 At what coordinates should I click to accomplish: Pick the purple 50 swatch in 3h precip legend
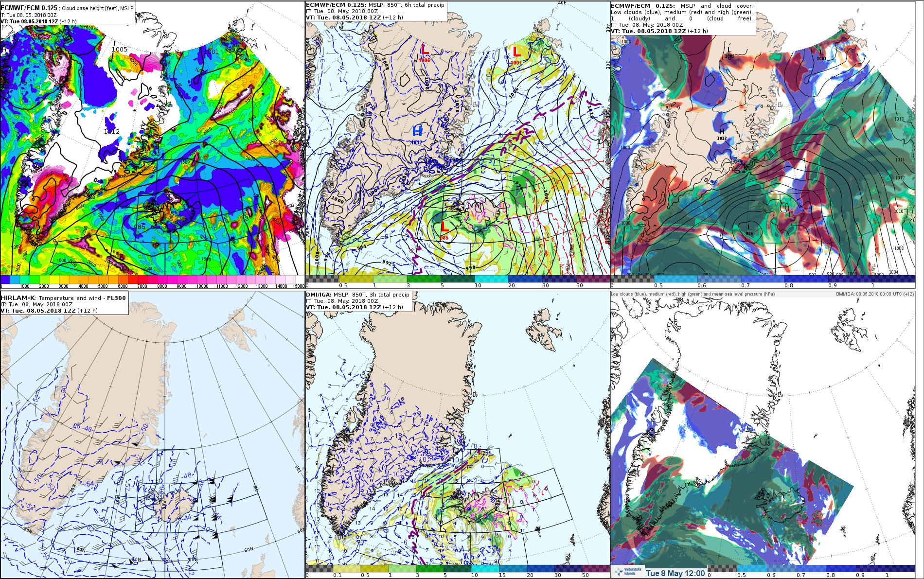point(596,568)
